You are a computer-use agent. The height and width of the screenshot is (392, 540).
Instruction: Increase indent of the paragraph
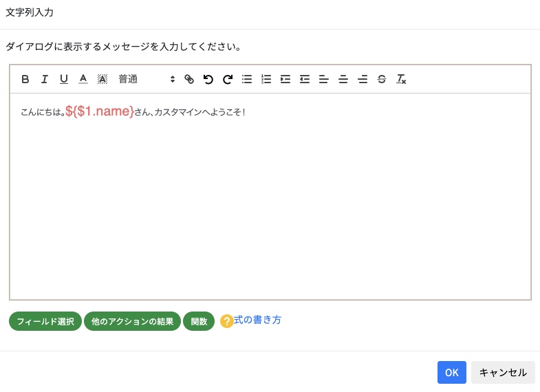click(285, 79)
